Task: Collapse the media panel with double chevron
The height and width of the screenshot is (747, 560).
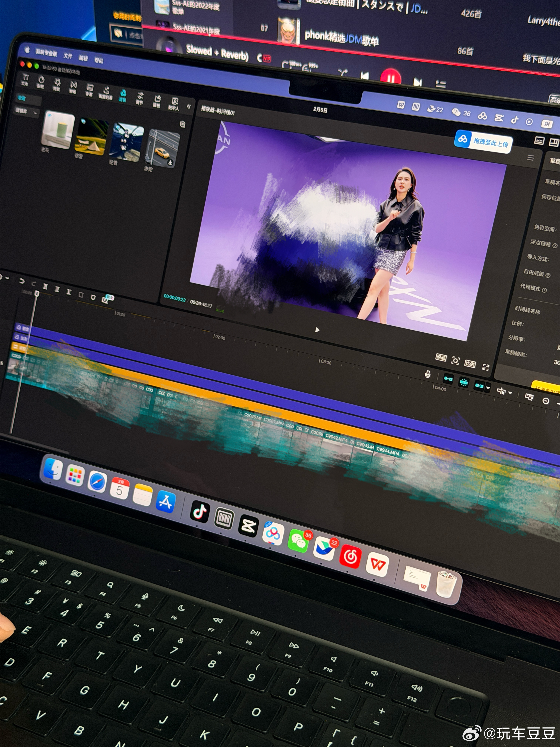Action: (x=189, y=107)
